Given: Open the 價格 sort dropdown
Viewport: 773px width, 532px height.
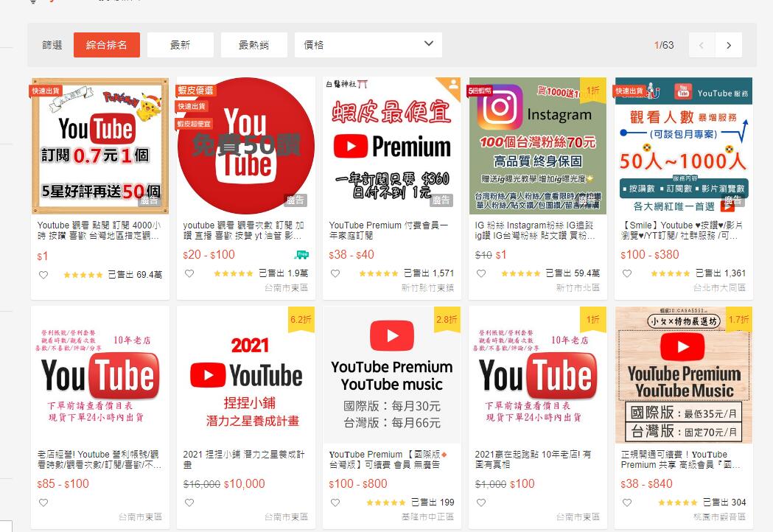Looking at the screenshot, I should (x=368, y=45).
